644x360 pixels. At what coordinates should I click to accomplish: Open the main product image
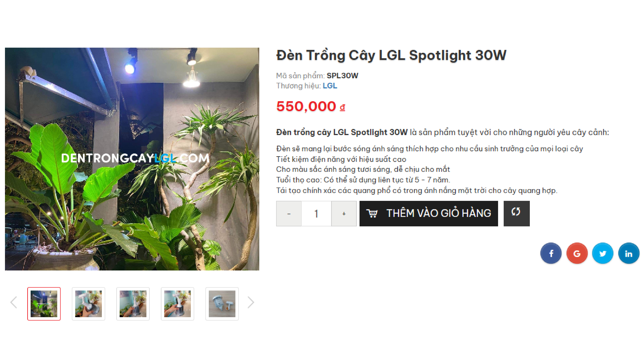(x=132, y=159)
